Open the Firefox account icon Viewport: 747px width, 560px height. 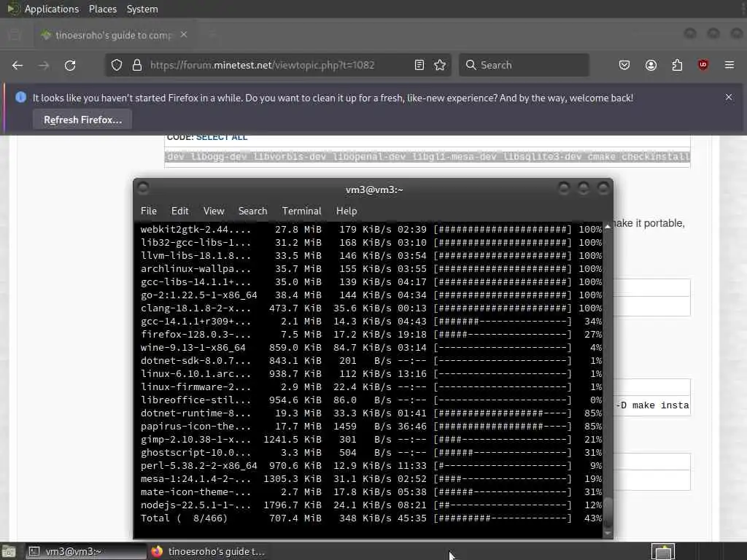651,65
